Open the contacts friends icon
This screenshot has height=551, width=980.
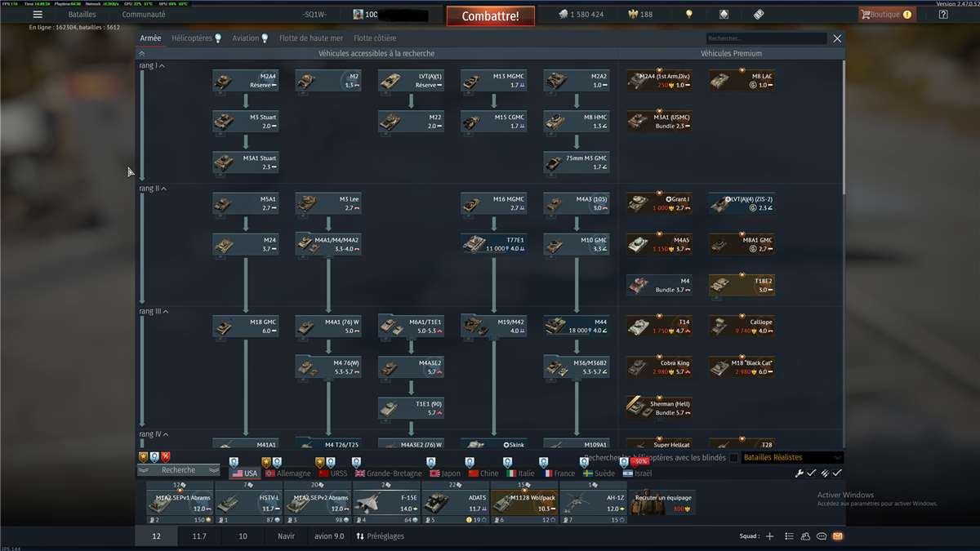click(805, 536)
